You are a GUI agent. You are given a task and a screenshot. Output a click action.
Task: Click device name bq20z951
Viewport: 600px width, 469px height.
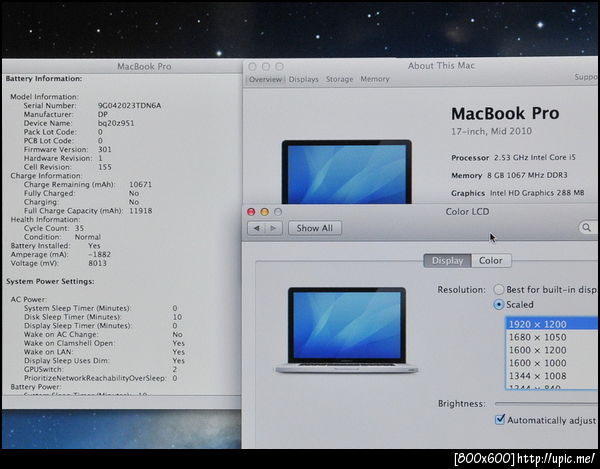[x=116, y=124]
